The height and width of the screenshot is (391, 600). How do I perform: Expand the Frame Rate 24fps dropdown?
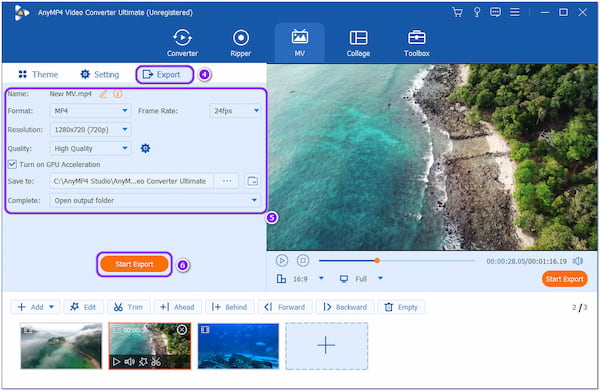[235, 111]
